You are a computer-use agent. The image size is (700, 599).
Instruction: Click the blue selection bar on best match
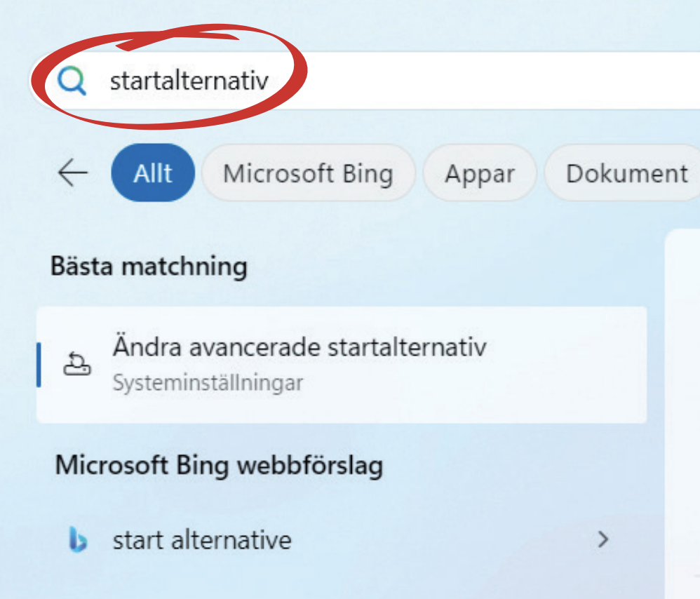39,365
